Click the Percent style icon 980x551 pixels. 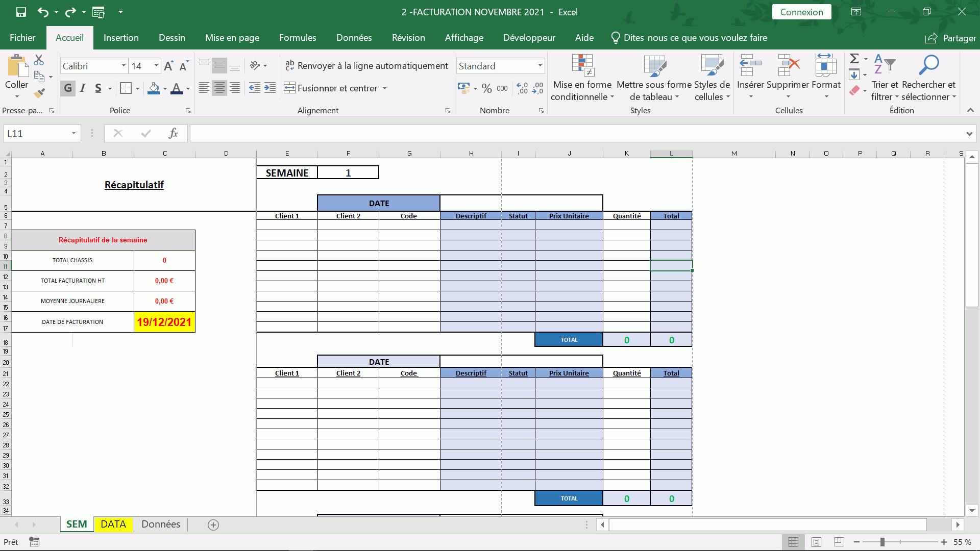point(486,88)
